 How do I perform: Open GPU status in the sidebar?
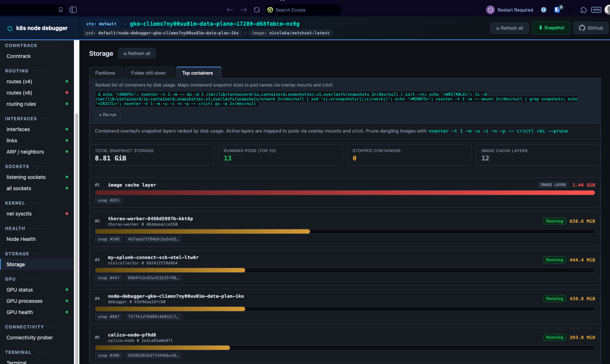pos(20,290)
